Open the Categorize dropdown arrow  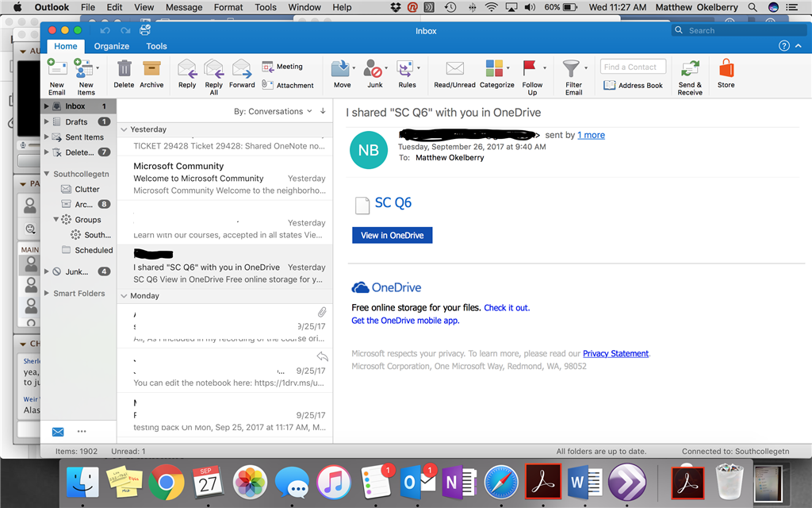coord(507,68)
